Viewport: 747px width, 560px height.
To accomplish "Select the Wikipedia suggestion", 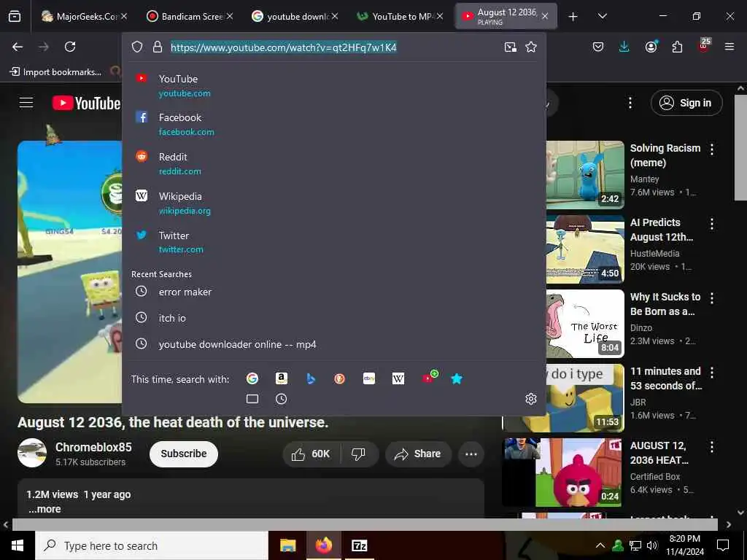I will click(x=333, y=203).
